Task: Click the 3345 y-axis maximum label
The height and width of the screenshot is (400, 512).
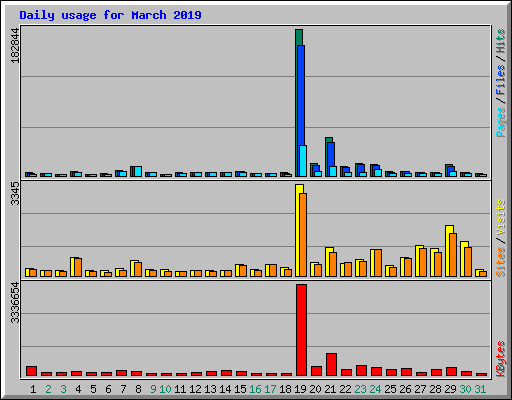Action: pyautogui.click(x=15, y=194)
